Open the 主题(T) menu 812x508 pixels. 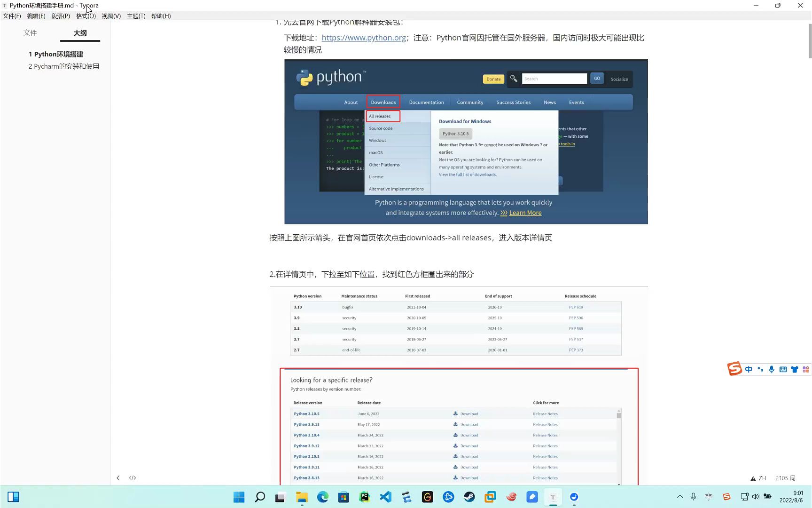[x=136, y=16]
